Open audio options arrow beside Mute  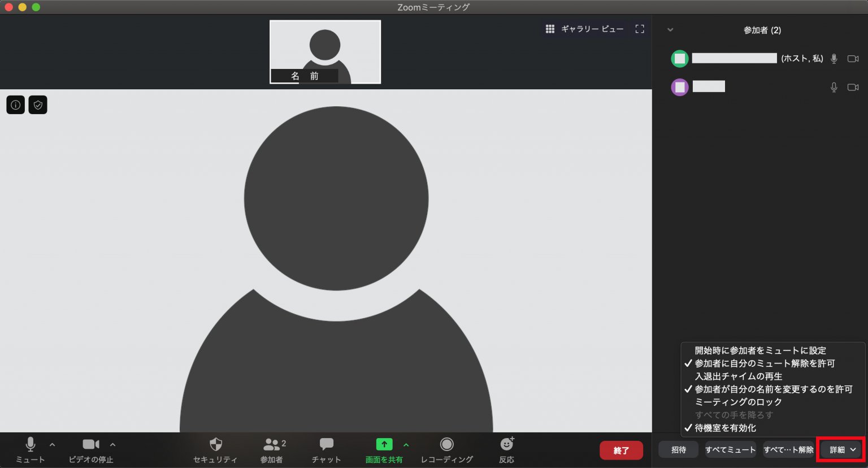tap(52, 445)
